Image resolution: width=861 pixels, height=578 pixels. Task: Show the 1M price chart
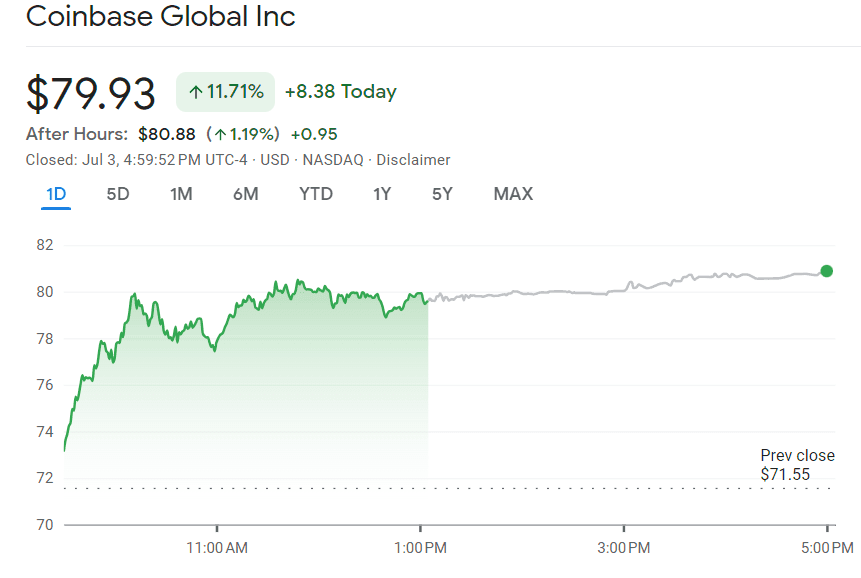(x=181, y=194)
